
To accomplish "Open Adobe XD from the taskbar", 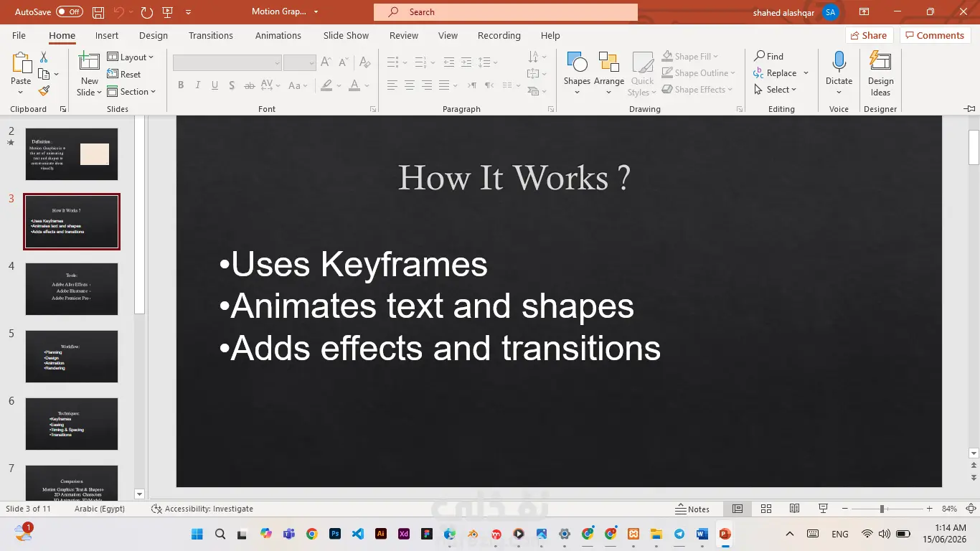I will pyautogui.click(x=404, y=534).
